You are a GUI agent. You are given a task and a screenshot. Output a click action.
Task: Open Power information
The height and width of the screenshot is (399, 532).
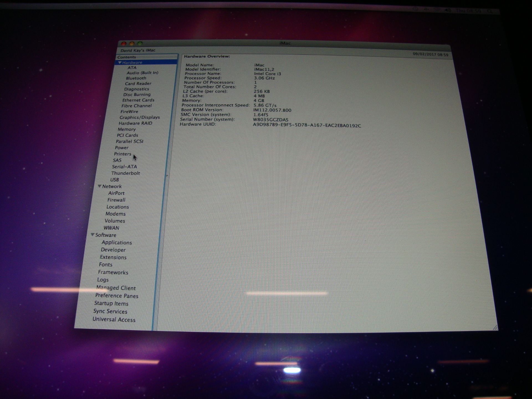click(x=122, y=148)
